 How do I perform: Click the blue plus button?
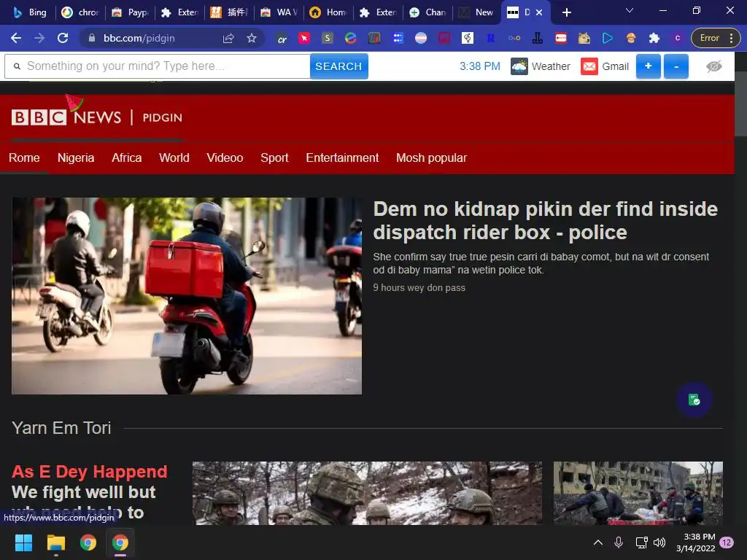tap(648, 66)
